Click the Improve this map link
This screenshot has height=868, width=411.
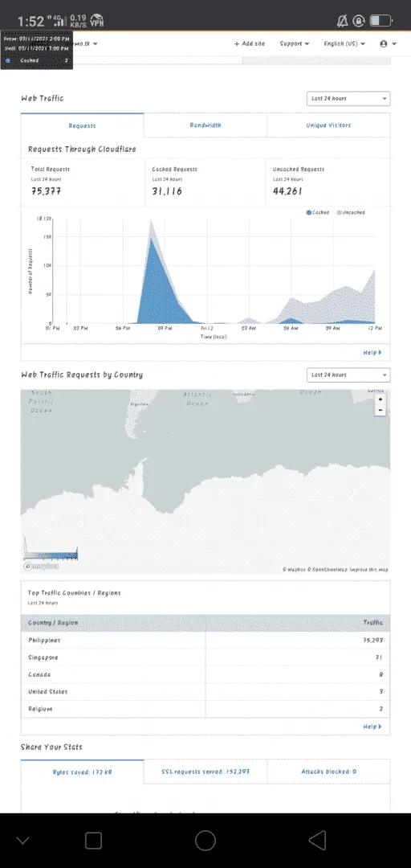tap(369, 569)
